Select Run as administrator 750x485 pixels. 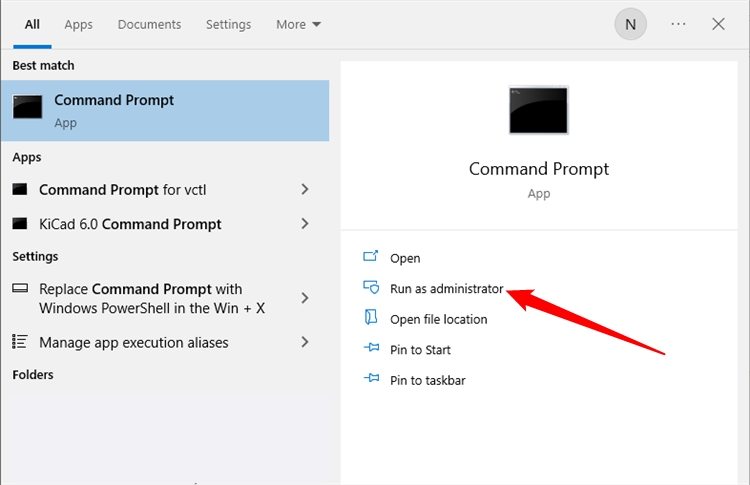pos(446,288)
